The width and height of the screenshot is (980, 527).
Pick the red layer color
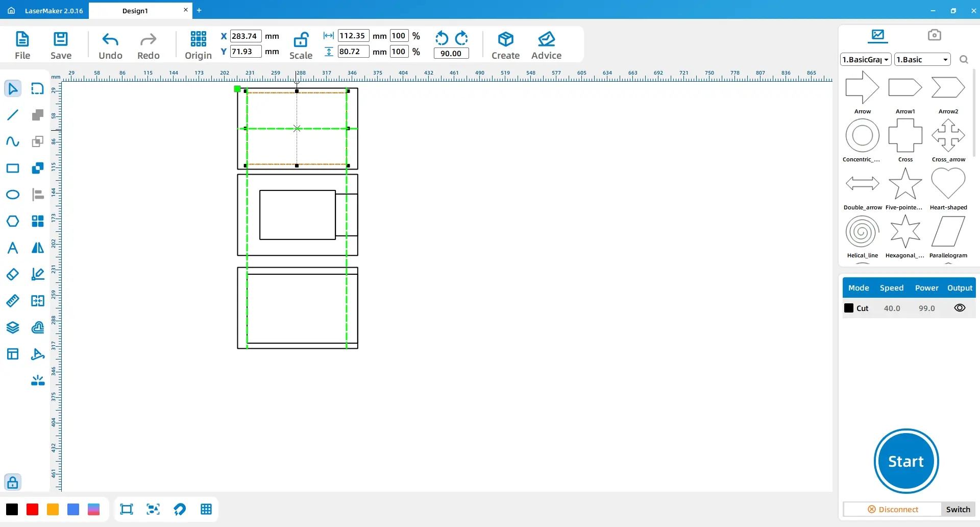32,509
